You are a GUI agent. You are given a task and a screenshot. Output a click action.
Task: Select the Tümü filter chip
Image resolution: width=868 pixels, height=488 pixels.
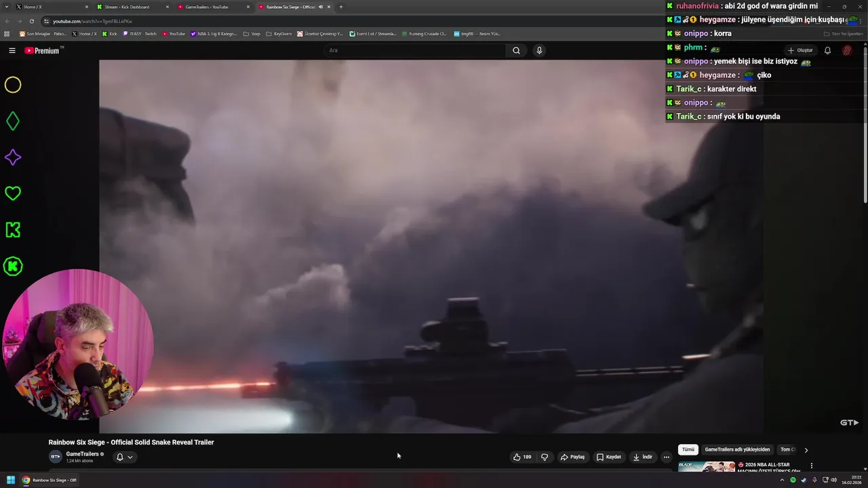tap(688, 449)
